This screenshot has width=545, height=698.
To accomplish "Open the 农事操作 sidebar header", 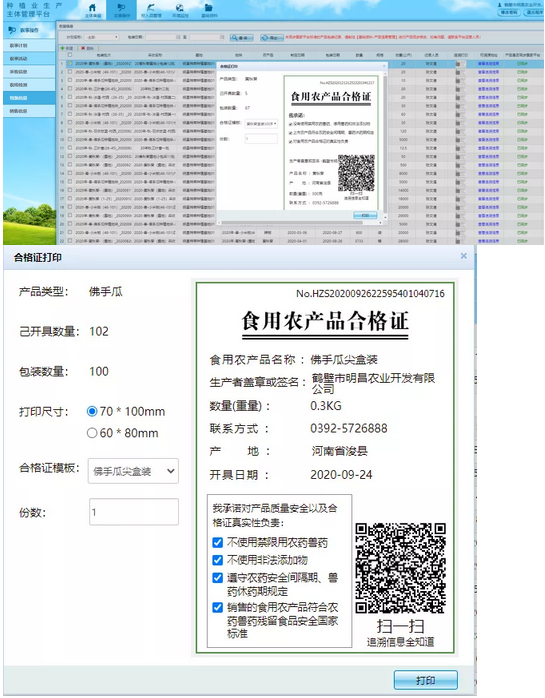I will pyautogui.click(x=29, y=30).
